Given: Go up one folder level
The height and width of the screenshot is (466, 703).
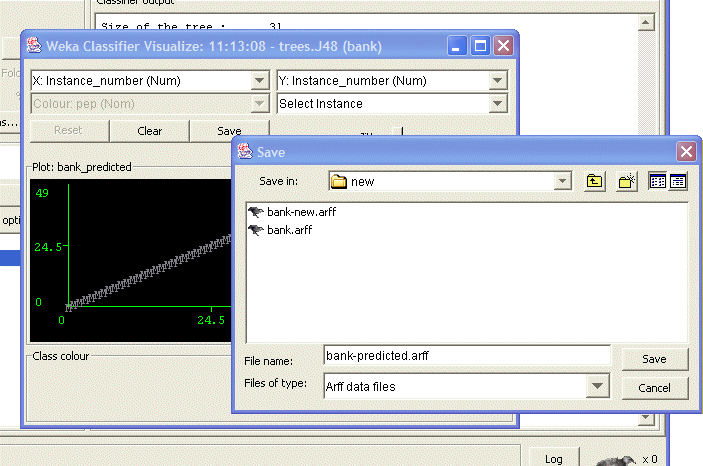Looking at the screenshot, I should point(595,182).
